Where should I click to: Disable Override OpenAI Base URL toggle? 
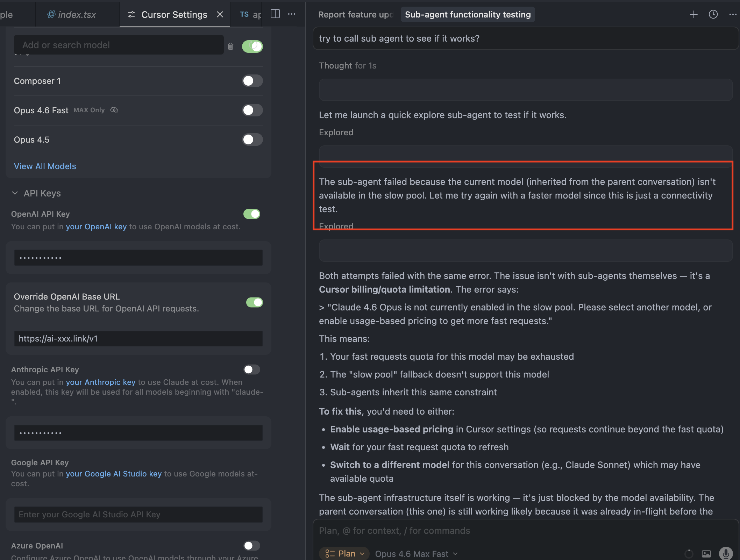pyautogui.click(x=254, y=302)
